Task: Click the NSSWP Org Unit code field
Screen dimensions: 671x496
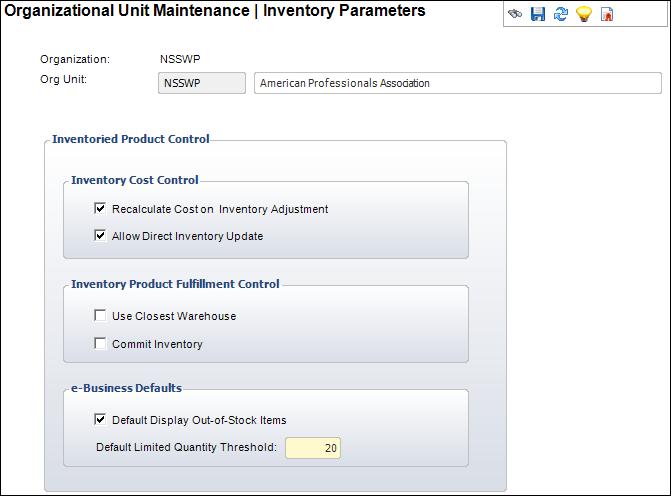Action: tap(202, 83)
